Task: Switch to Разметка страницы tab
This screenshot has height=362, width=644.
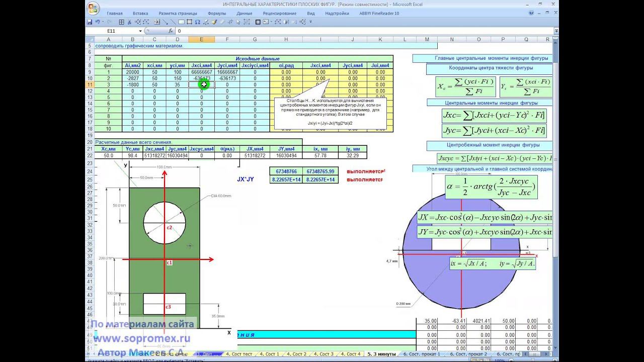Action: [178, 14]
